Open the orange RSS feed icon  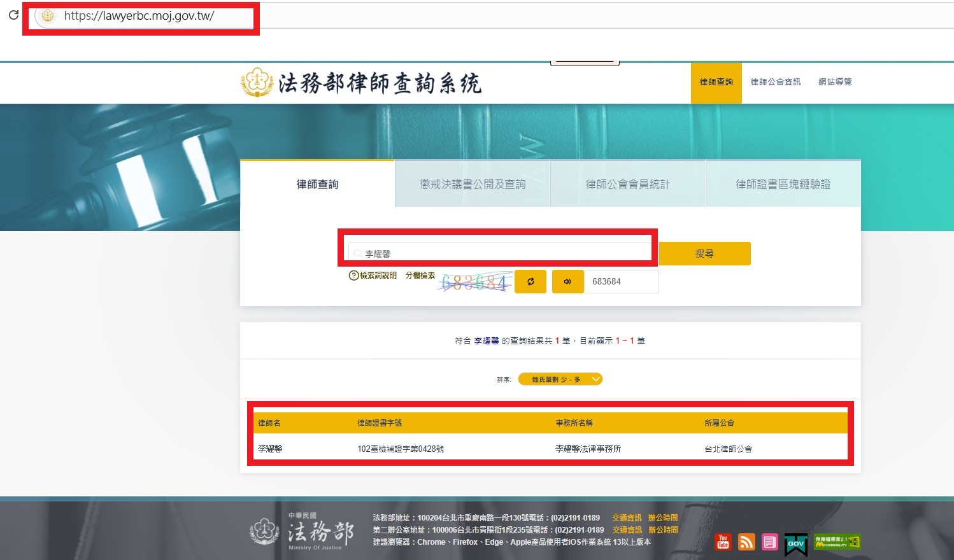coord(746,542)
